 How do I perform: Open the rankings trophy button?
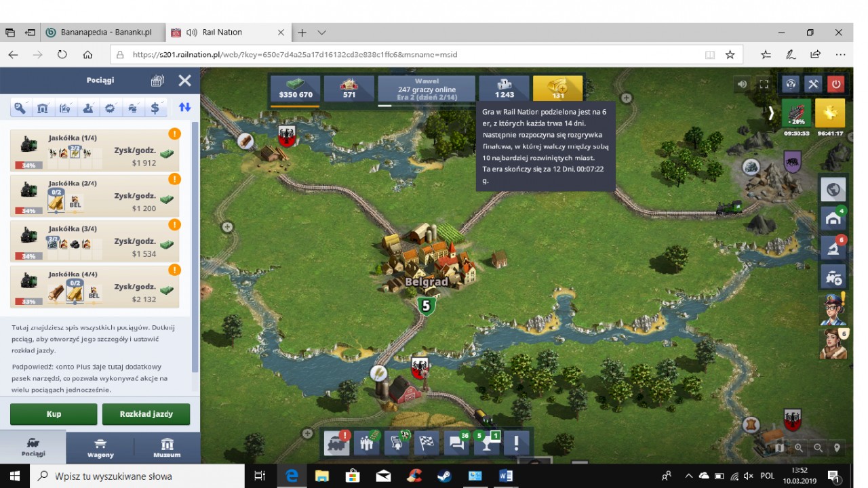(486, 443)
